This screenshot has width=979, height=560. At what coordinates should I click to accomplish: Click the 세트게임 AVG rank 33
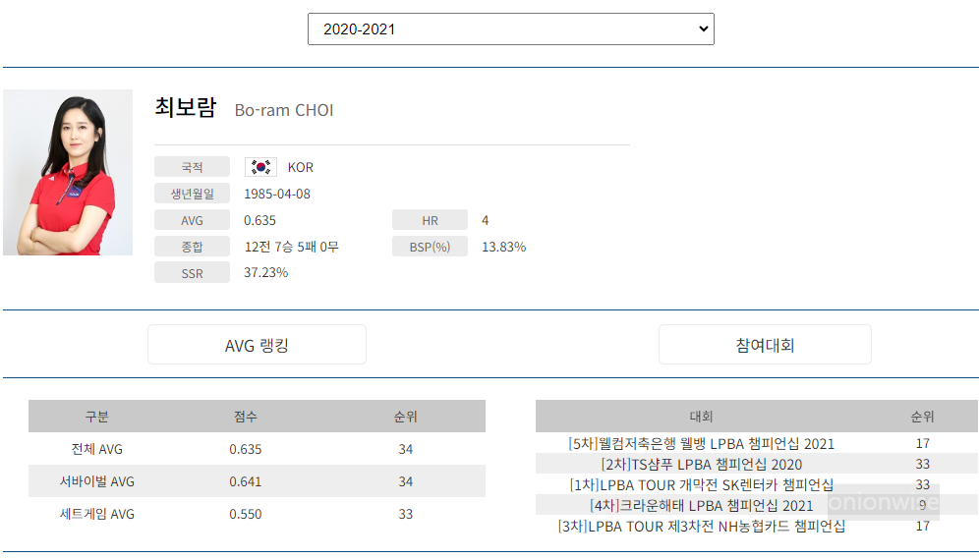(406, 514)
